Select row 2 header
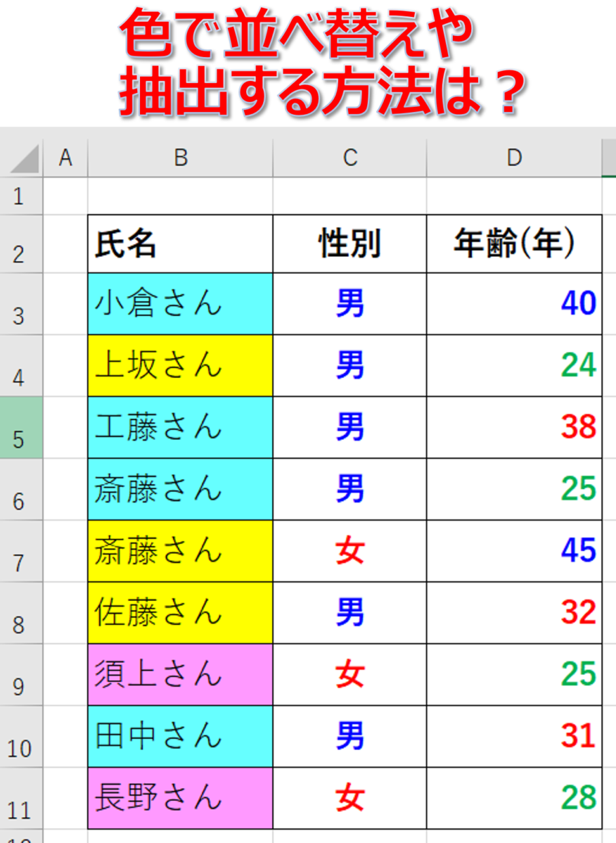 (x=21, y=244)
